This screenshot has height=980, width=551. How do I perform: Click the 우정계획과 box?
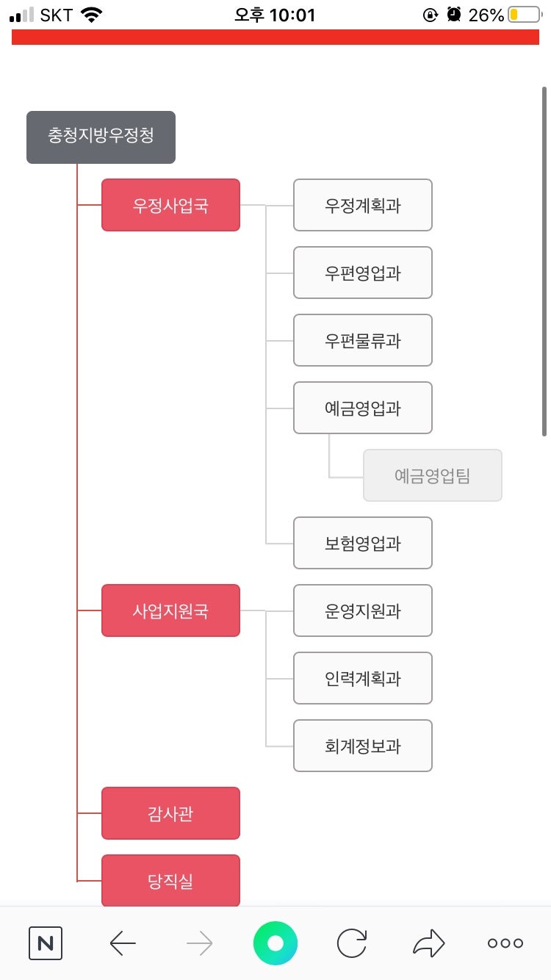363,205
